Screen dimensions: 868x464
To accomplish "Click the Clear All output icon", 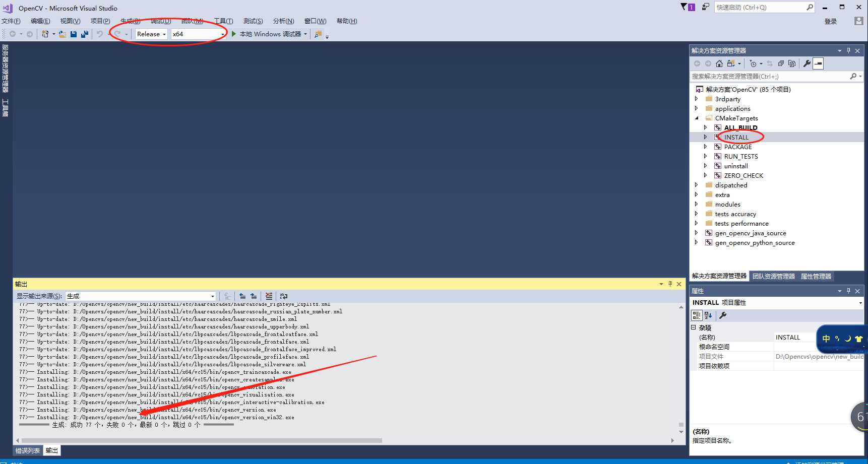I will (269, 296).
